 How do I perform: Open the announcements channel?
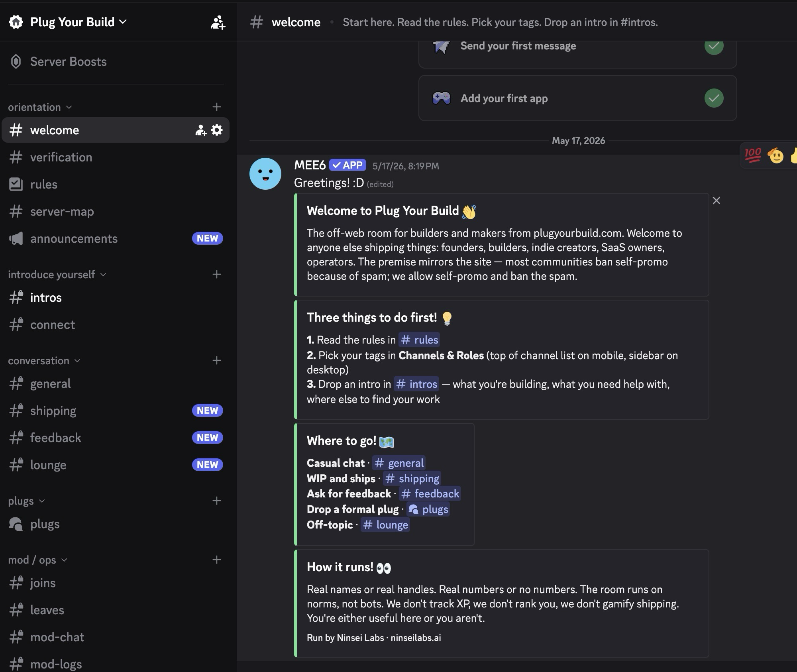pyautogui.click(x=115, y=239)
